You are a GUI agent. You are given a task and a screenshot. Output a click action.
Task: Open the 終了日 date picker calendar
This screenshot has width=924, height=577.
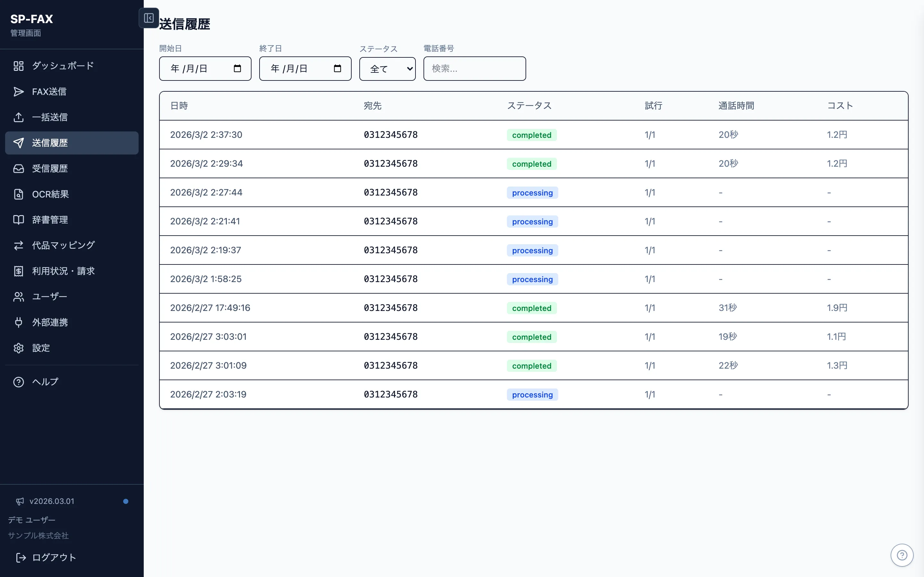(337, 68)
